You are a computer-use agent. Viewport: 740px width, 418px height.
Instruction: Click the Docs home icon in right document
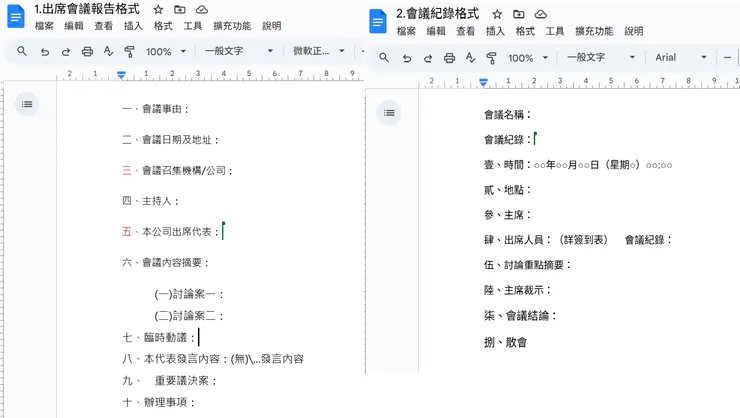378,21
